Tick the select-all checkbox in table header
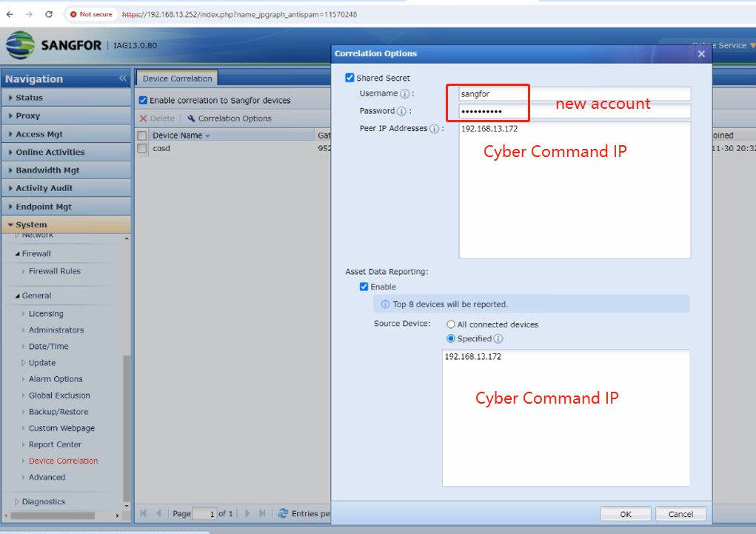This screenshot has width=756, height=534. (x=141, y=136)
